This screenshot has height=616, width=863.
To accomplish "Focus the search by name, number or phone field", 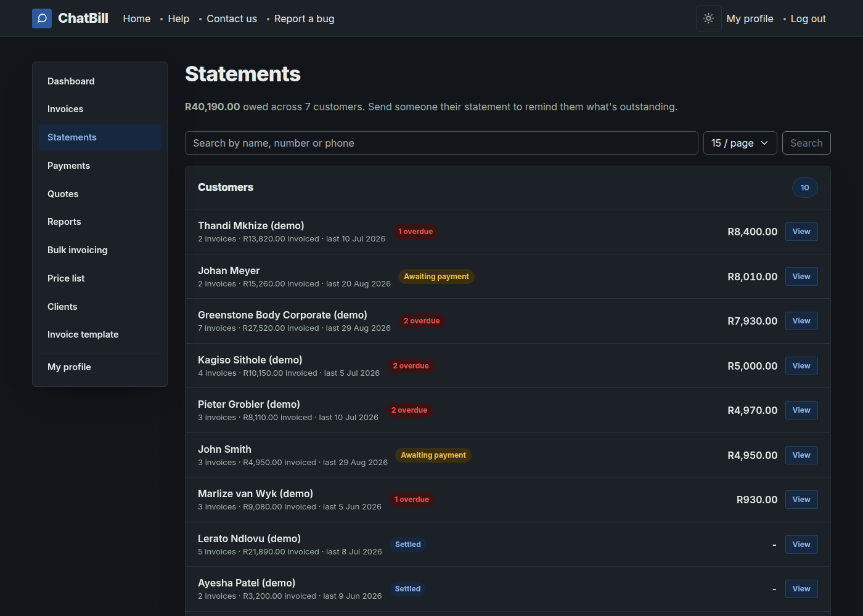I will point(441,143).
